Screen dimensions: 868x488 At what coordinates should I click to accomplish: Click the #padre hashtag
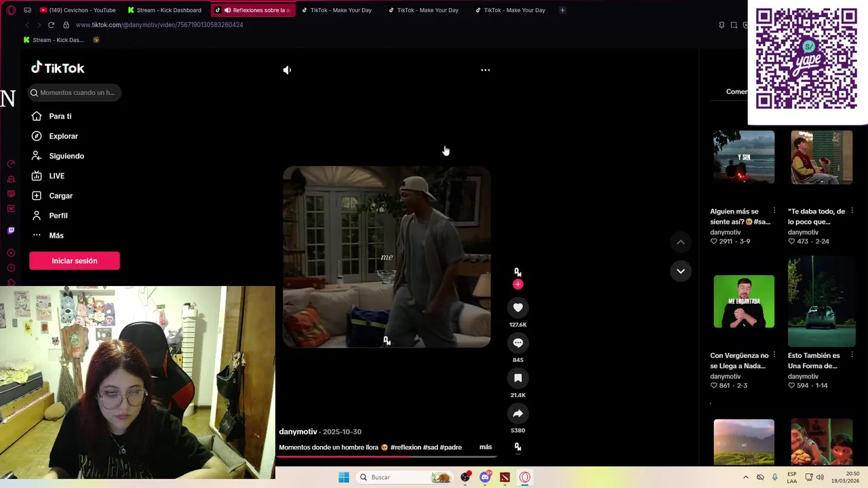click(x=450, y=447)
